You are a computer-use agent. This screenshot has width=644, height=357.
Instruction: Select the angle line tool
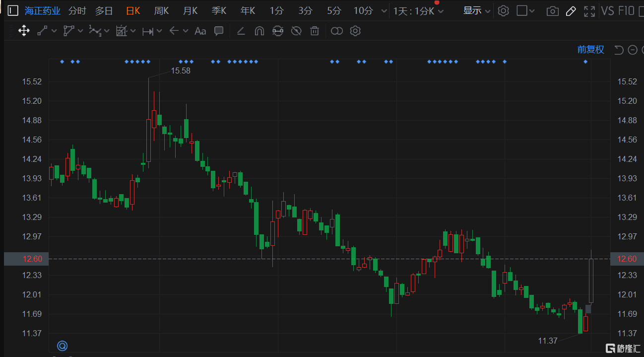click(241, 31)
